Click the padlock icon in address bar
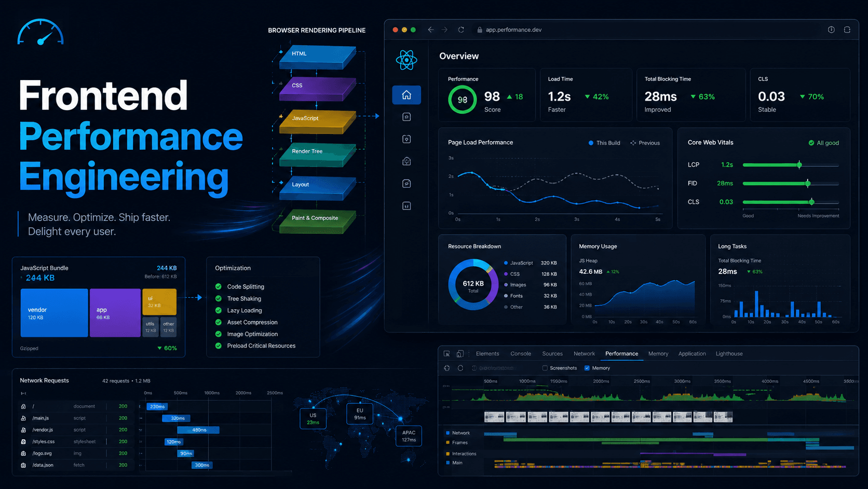The image size is (868, 489). coord(480,30)
